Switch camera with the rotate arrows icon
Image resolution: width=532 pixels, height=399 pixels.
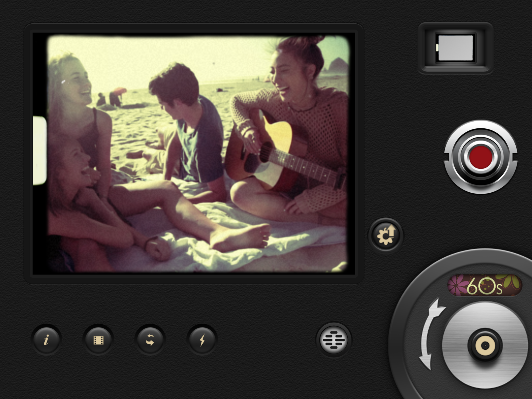click(x=150, y=340)
